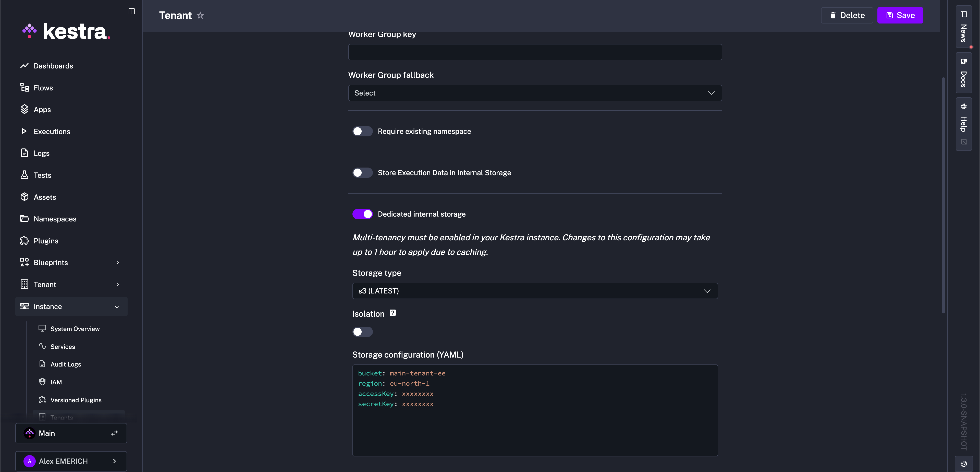Toggle the Isolation switch
Screen dimensions: 980x472
click(x=362, y=332)
